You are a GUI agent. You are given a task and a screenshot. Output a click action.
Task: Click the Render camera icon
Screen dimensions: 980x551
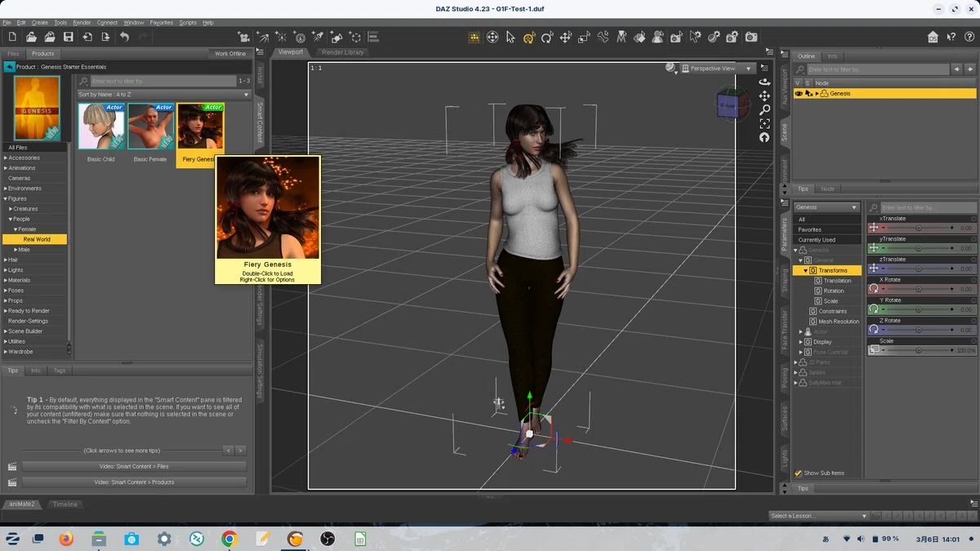(751, 37)
